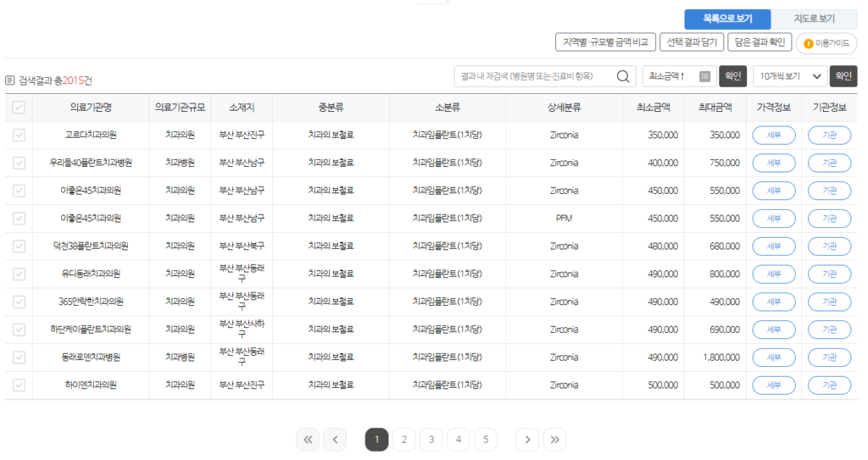Check the box for 덕천38플란트치과의원 row
The image size is (868, 460).
click(x=19, y=246)
